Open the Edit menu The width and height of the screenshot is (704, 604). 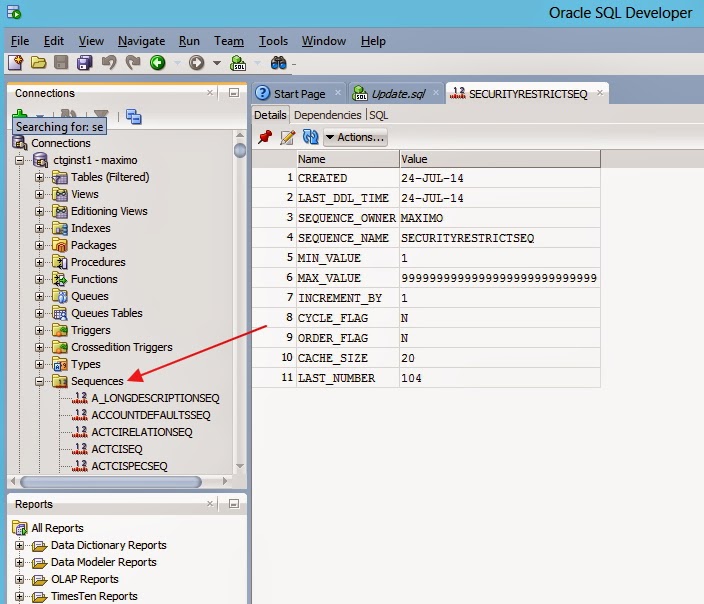pyautogui.click(x=53, y=41)
